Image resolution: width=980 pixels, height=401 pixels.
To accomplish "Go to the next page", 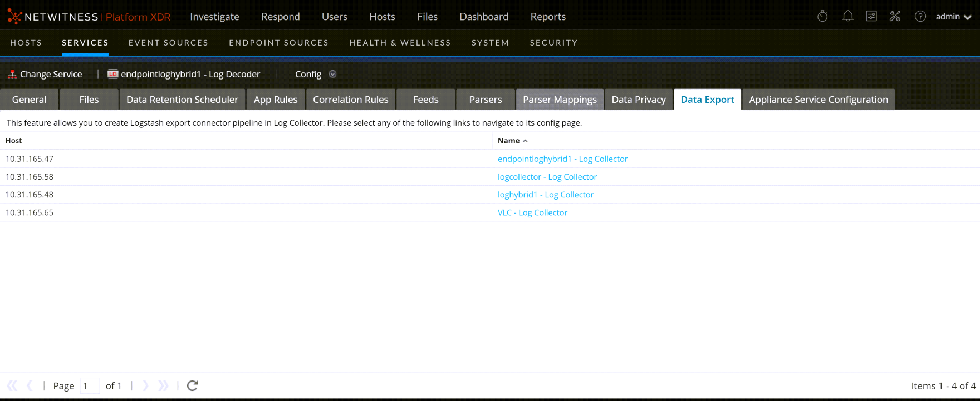I will click(x=145, y=385).
